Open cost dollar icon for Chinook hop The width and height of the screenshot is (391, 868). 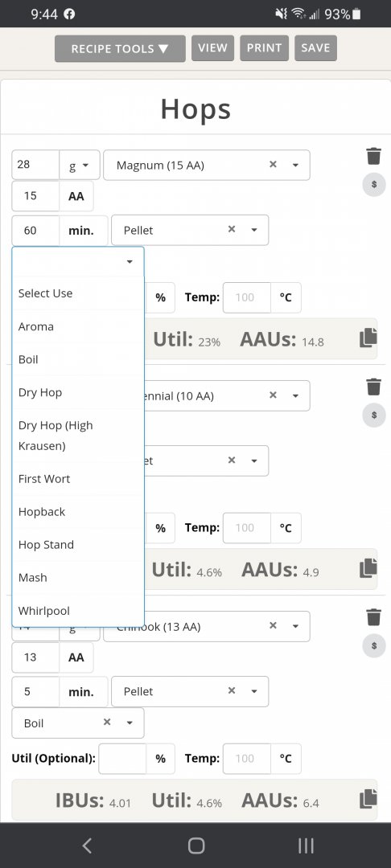(374, 645)
